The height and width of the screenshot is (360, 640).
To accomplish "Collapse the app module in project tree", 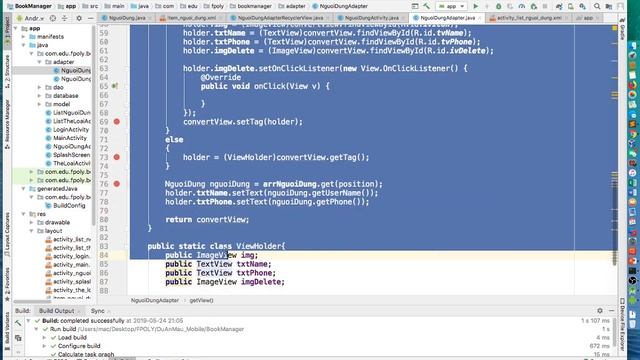I will click(x=16, y=28).
